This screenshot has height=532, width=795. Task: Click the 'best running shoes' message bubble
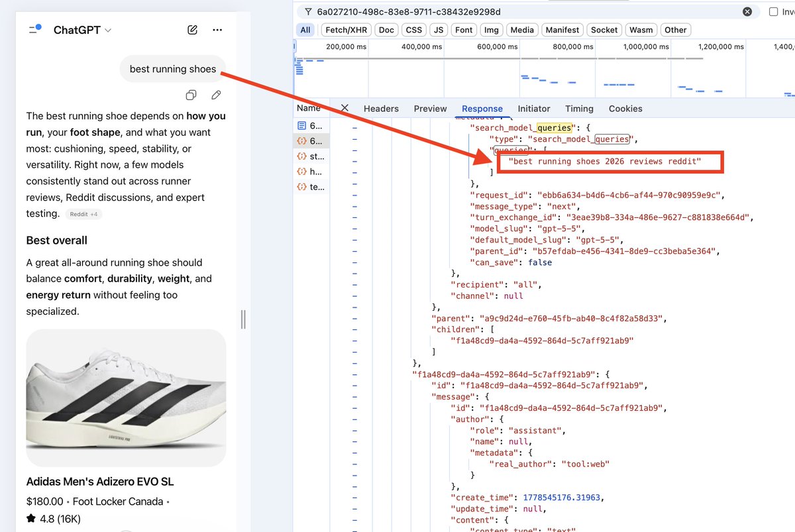(173, 69)
